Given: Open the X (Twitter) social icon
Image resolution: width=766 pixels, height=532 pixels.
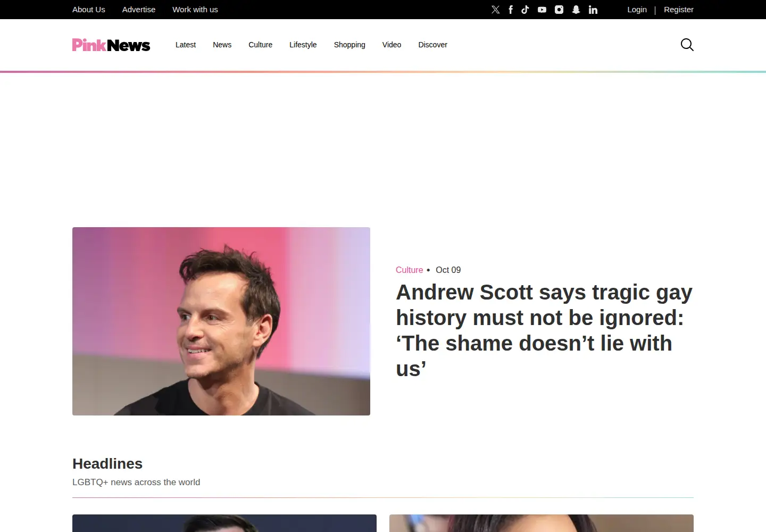Looking at the screenshot, I should tap(496, 10).
